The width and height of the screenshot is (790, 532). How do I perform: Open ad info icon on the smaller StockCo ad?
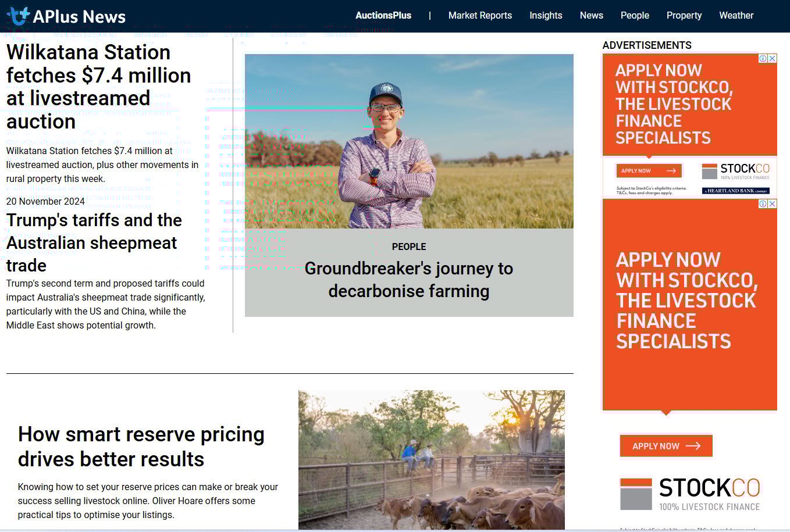click(763, 59)
